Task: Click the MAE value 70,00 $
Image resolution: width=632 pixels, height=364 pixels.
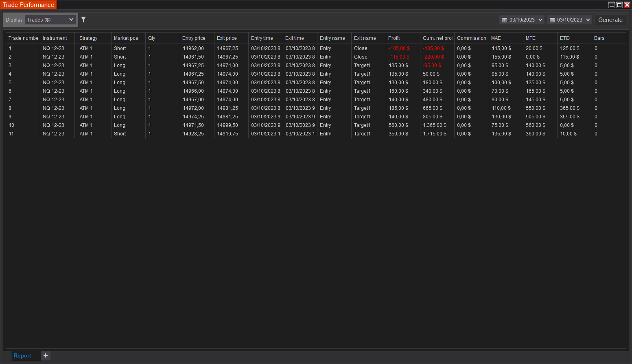Action: (500, 91)
